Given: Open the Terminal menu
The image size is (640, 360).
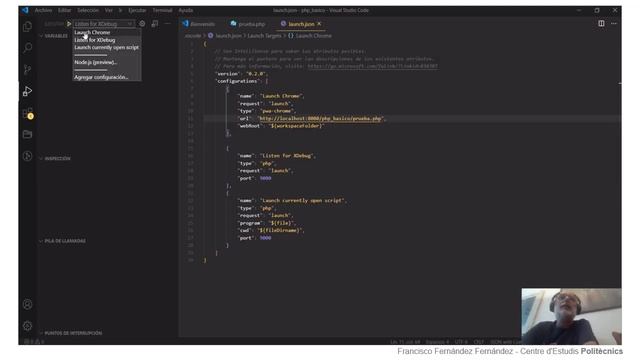Looking at the screenshot, I should 162,10.
